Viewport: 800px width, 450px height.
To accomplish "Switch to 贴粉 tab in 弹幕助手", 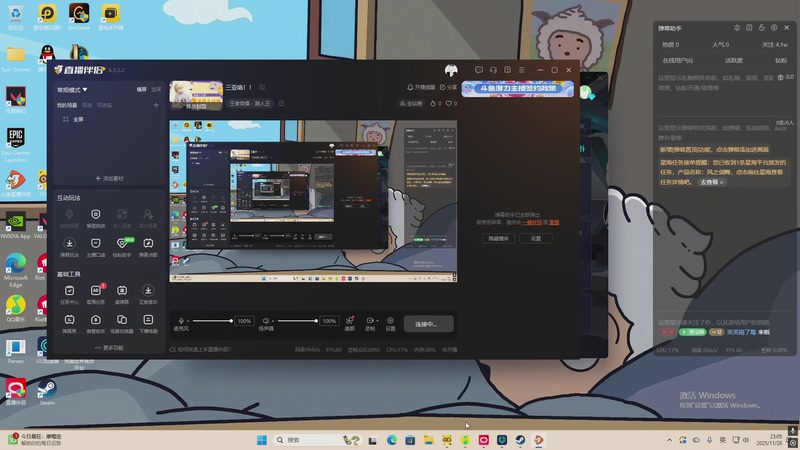I will [781, 60].
